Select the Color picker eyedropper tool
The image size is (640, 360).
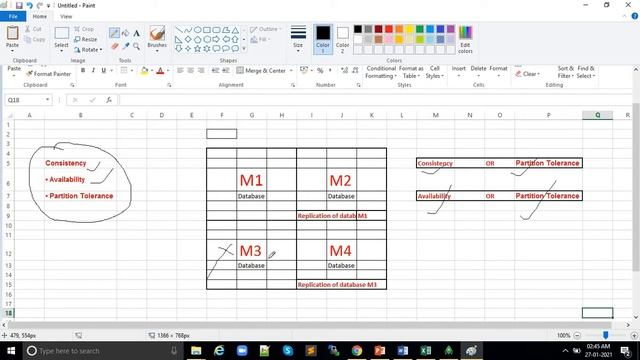(x=125, y=46)
